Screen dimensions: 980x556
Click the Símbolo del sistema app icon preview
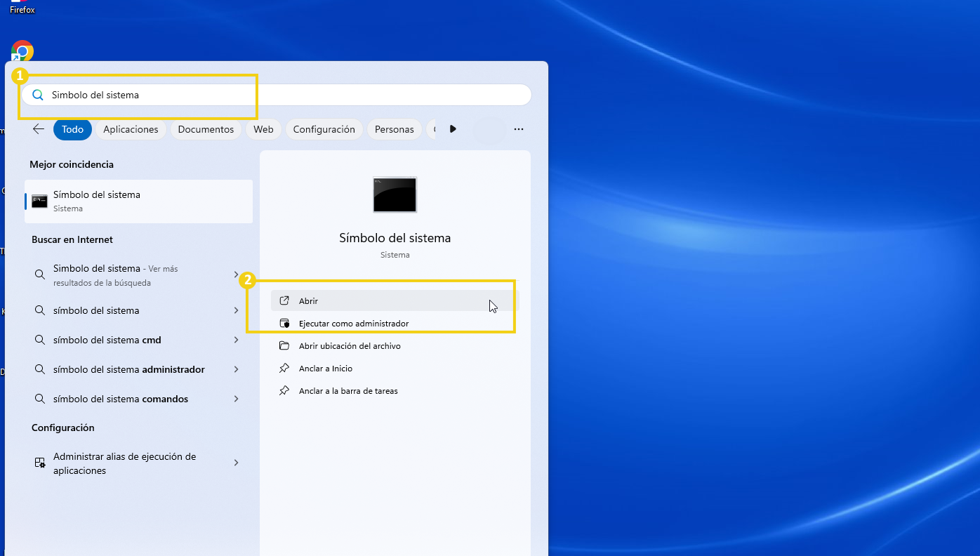(x=395, y=194)
